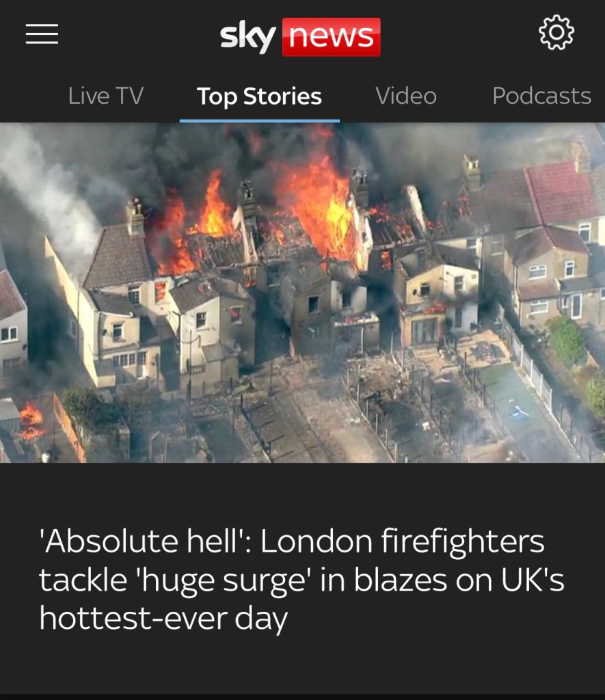Click the 'hottest-ever day' headline line

pos(163,619)
